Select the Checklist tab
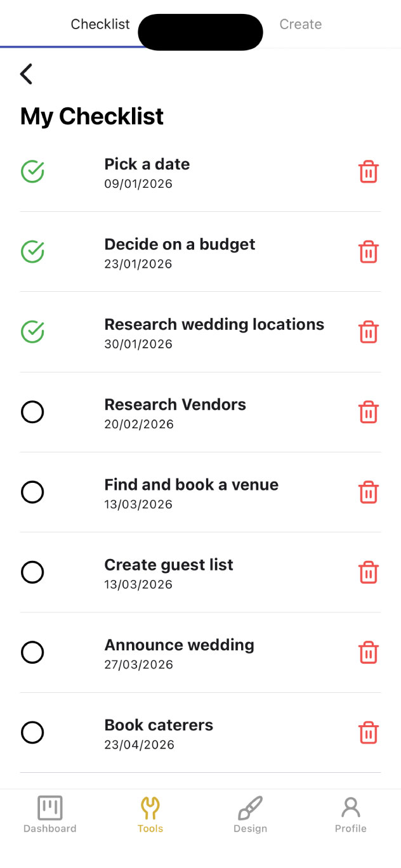This screenshot has height=868, width=401. pos(100,24)
